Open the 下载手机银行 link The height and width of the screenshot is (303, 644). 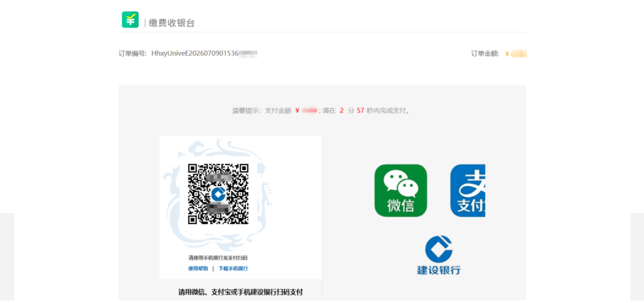(x=233, y=268)
